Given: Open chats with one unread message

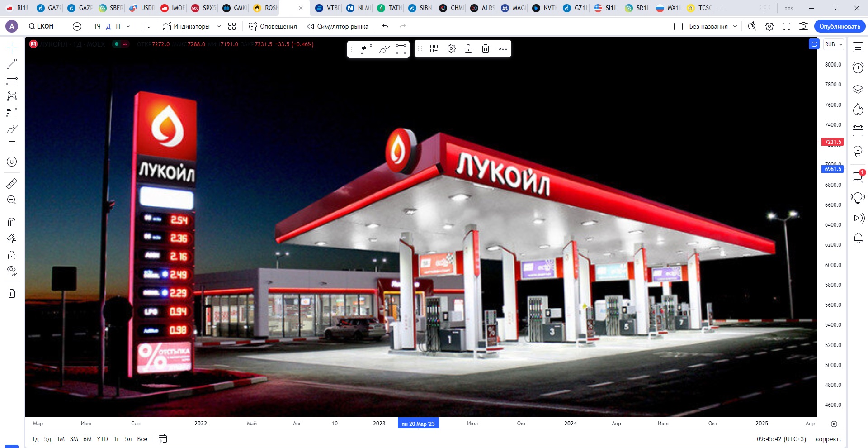Looking at the screenshot, I should [858, 177].
